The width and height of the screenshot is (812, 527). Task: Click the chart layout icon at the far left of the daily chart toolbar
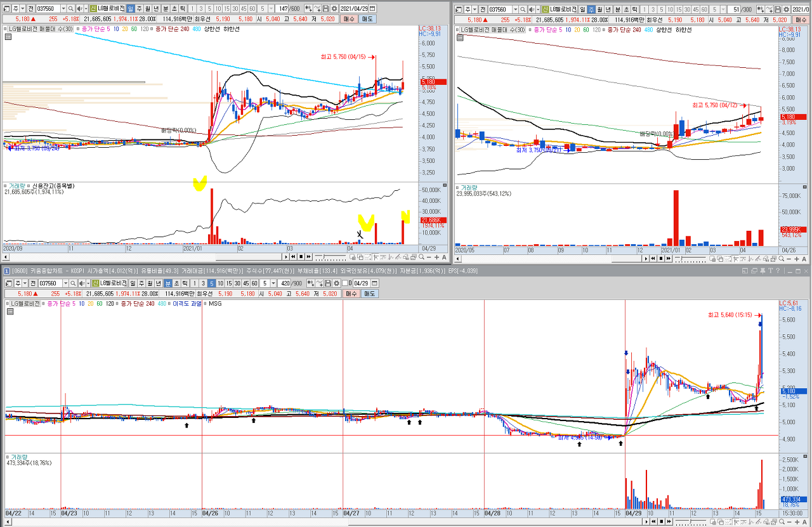click(7, 8)
